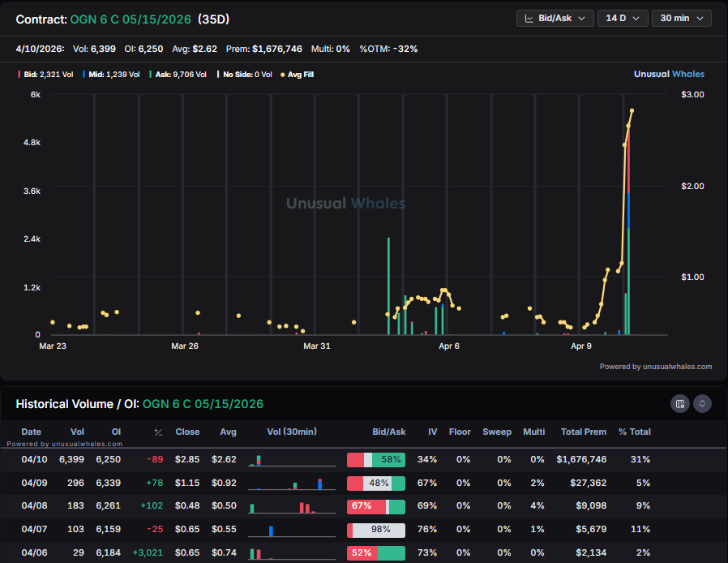Click the Unusual Whales label above the chart
728x563 pixels.
click(669, 74)
